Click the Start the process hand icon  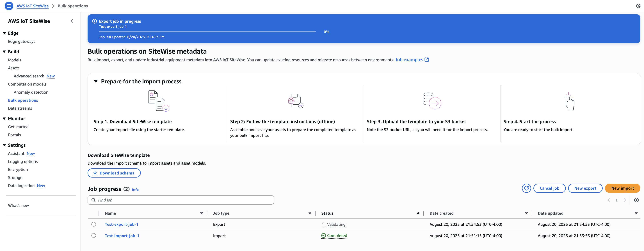coord(569,101)
